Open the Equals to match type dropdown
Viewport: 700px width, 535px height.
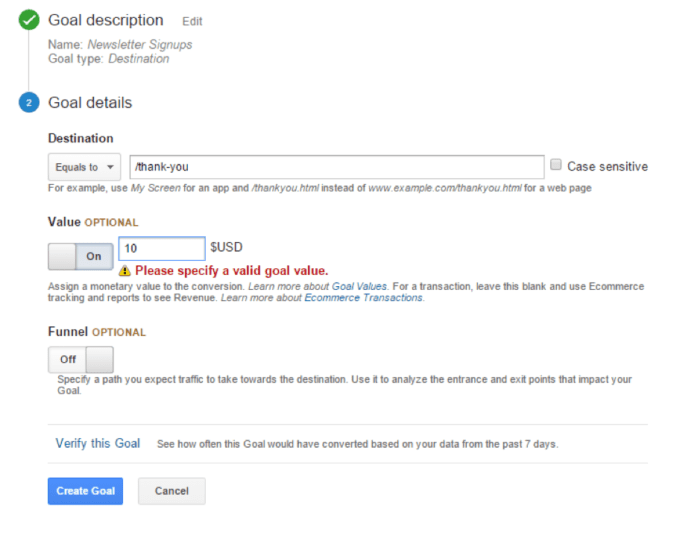(84, 167)
